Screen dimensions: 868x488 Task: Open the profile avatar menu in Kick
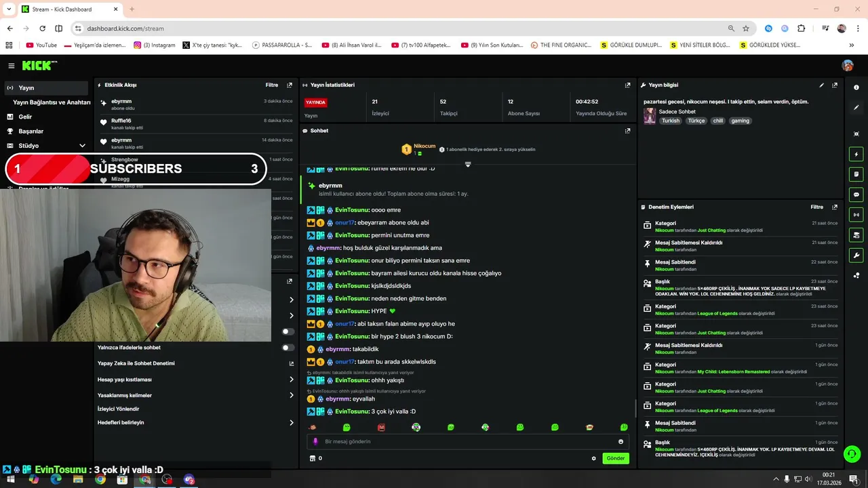click(848, 66)
